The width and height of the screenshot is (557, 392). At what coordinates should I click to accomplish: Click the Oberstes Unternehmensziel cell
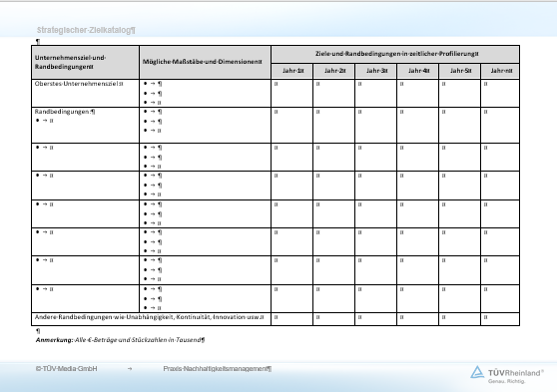click(x=79, y=84)
